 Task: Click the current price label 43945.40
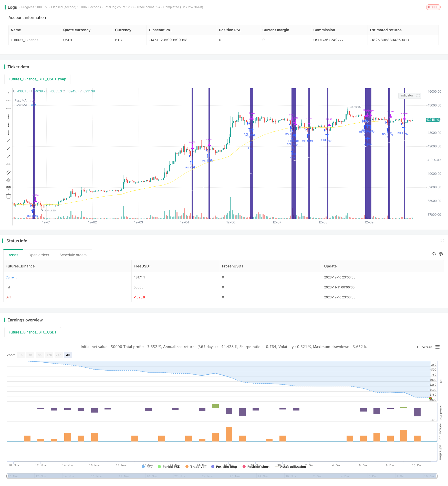[x=433, y=120]
